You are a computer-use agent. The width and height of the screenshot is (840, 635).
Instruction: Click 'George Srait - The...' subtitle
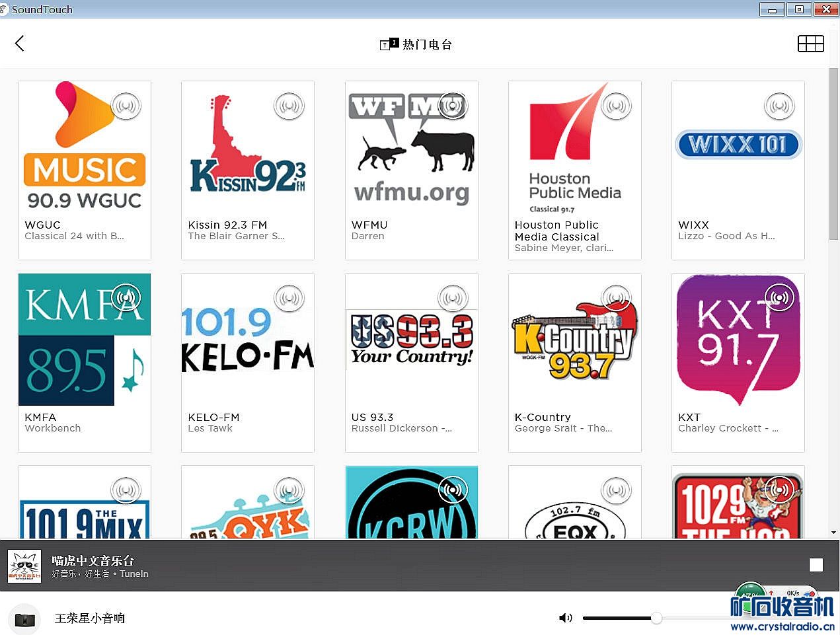pyautogui.click(x=563, y=428)
